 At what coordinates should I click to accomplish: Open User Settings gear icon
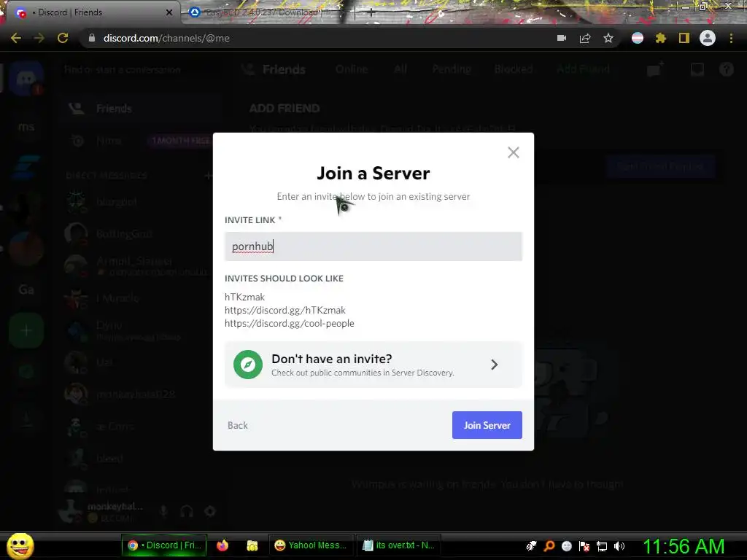coord(210,511)
